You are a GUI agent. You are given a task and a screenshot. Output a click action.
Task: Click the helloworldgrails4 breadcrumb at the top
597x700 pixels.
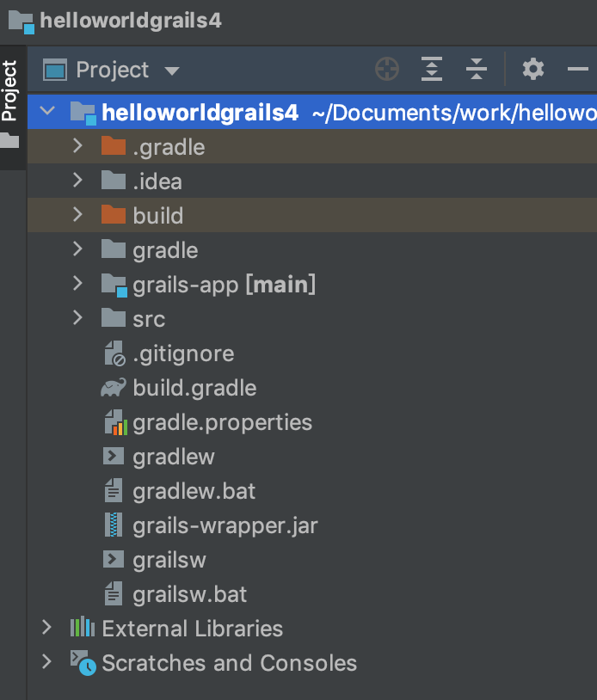coord(131,21)
